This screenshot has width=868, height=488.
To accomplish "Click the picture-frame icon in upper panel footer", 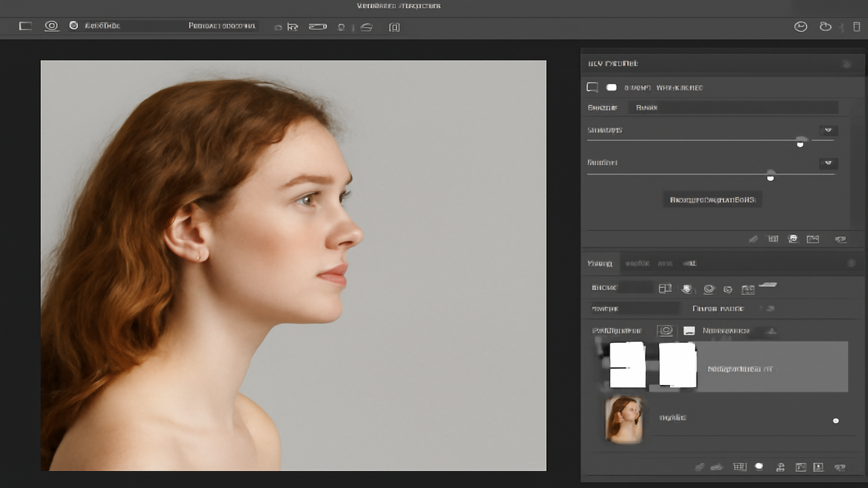I will tap(813, 239).
